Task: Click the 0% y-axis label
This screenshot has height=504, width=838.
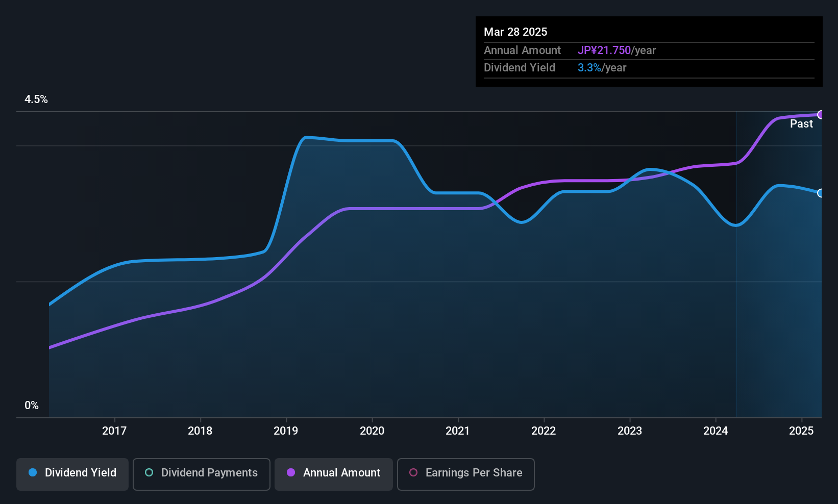Action: pos(32,406)
